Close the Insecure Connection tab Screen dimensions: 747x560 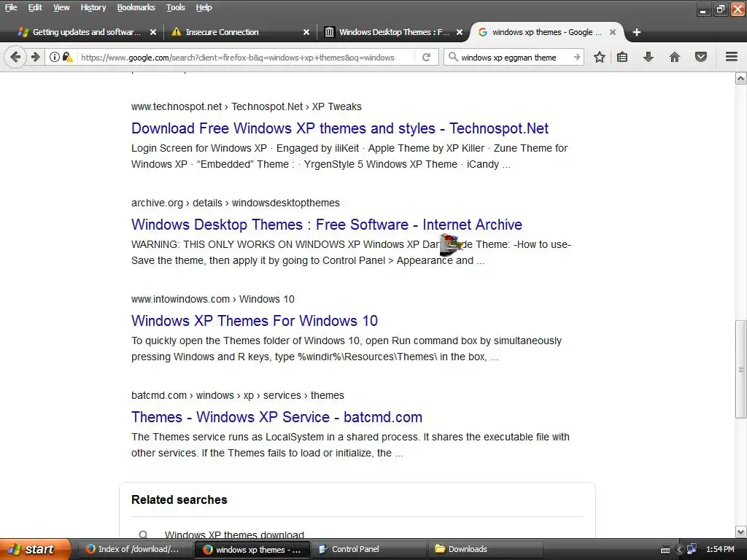[x=306, y=32]
